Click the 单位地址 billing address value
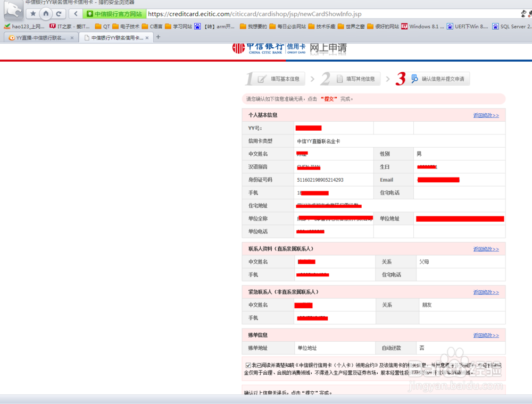Image resolution: width=532 pixels, height=404 pixels. tap(307, 348)
